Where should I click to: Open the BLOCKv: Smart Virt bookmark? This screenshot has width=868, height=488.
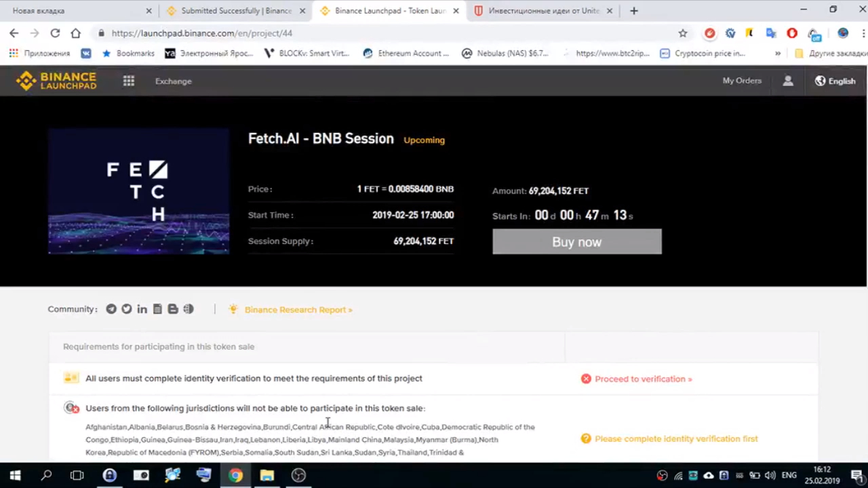307,54
